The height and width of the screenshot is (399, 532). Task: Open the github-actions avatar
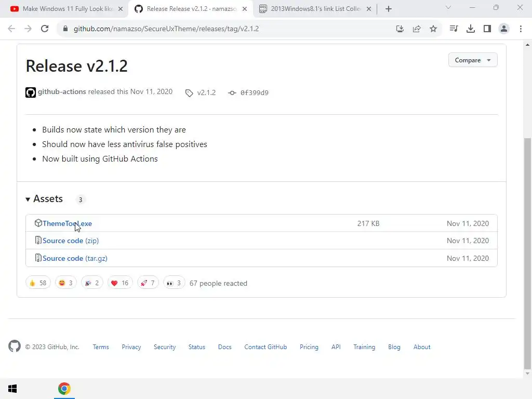click(31, 92)
